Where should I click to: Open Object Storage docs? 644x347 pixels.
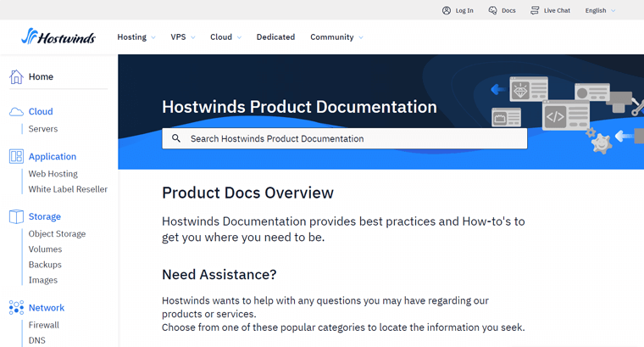[57, 233]
